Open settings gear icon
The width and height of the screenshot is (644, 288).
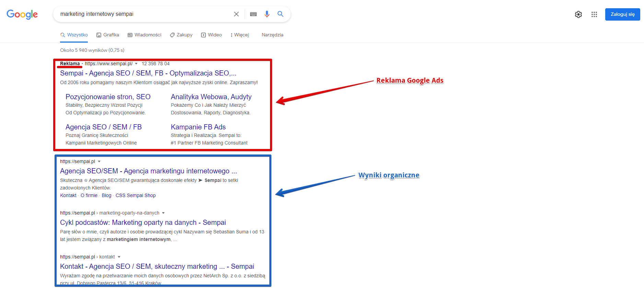(x=578, y=14)
